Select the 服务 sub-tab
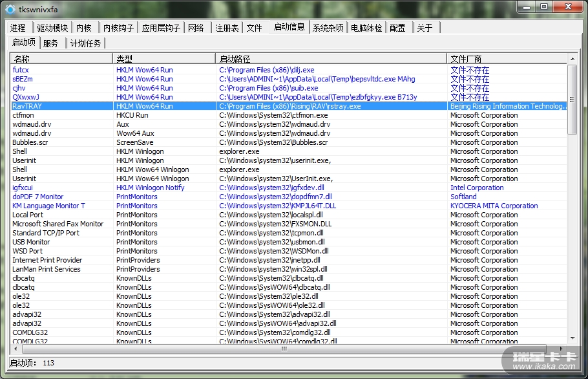This screenshot has width=588, height=379. point(50,43)
